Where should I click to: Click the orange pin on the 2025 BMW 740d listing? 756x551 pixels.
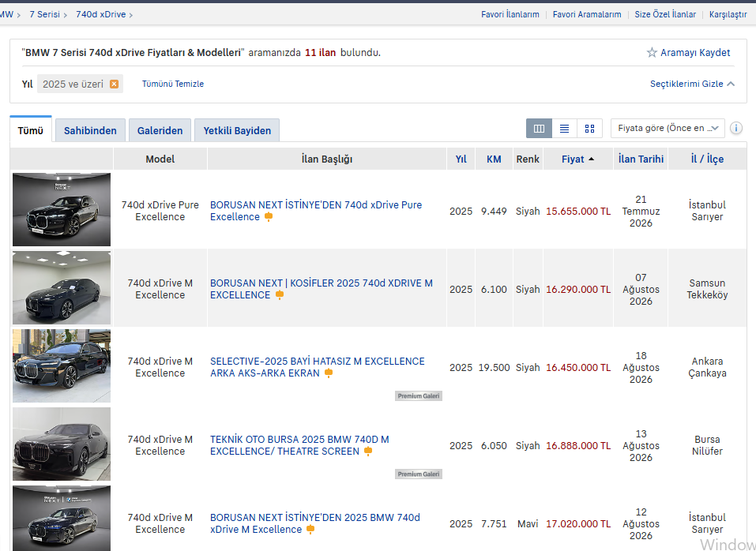pyautogui.click(x=310, y=530)
